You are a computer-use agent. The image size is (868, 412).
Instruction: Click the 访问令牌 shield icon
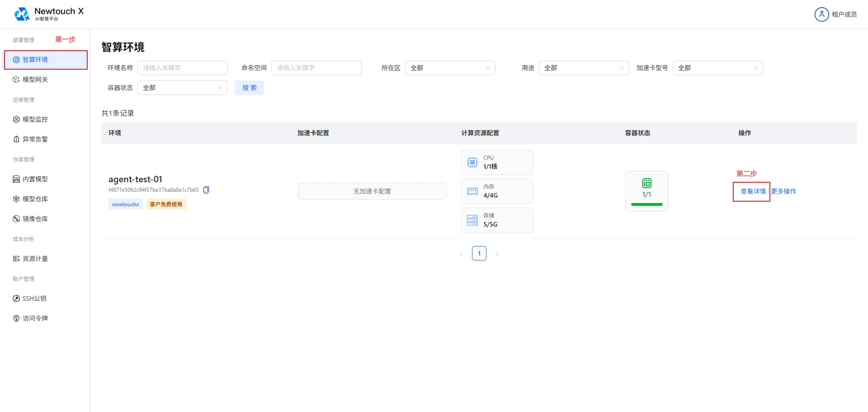click(x=16, y=318)
